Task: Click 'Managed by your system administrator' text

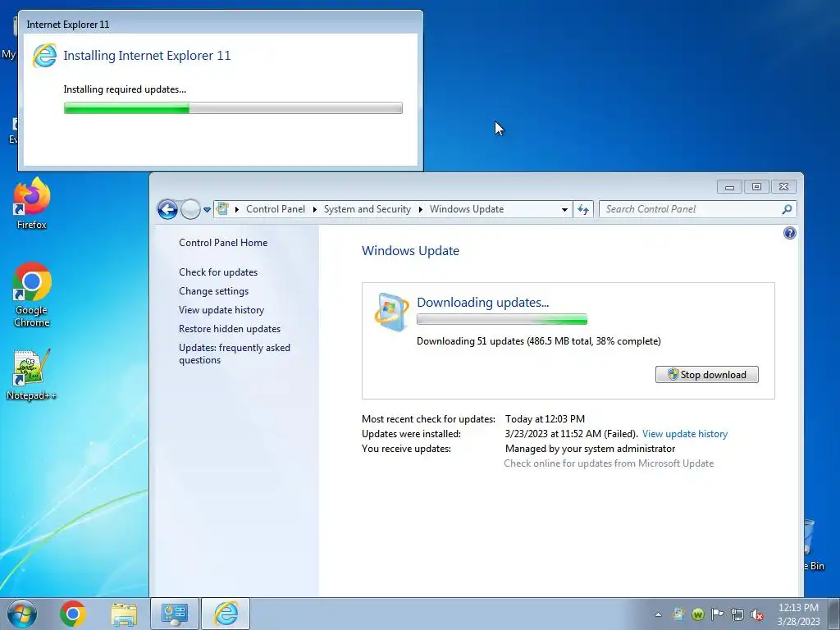Action: pos(590,449)
